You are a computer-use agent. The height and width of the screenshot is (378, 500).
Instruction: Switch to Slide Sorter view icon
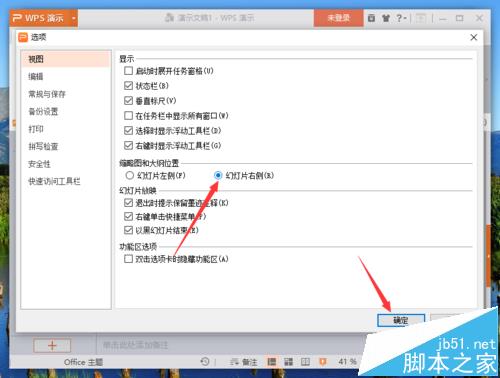[x=288, y=361]
